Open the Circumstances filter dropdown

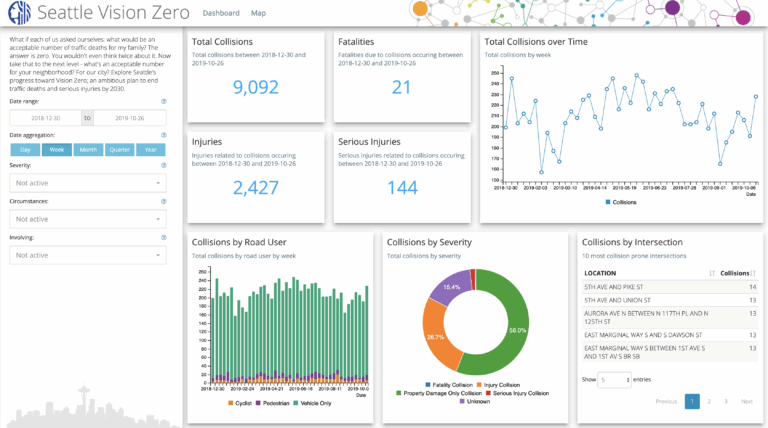pyautogui.click(x=88, y=219)
